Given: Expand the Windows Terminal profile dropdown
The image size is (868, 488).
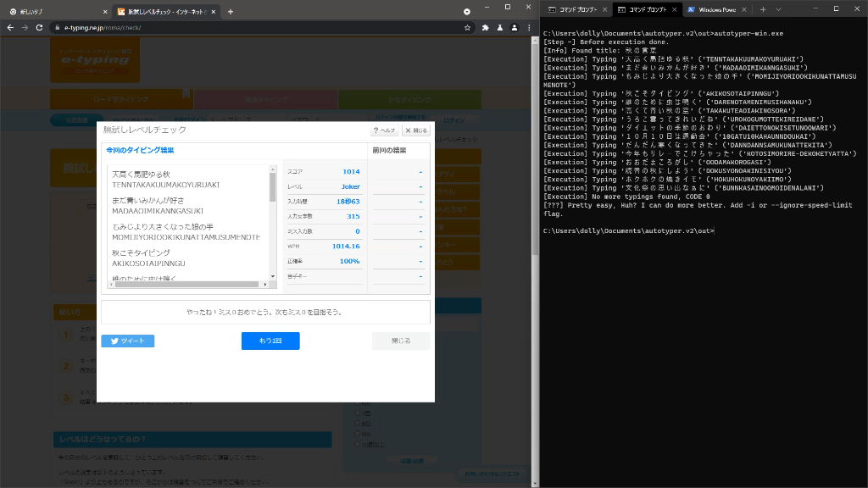Looking at the screenshot, I should (779, 9).
